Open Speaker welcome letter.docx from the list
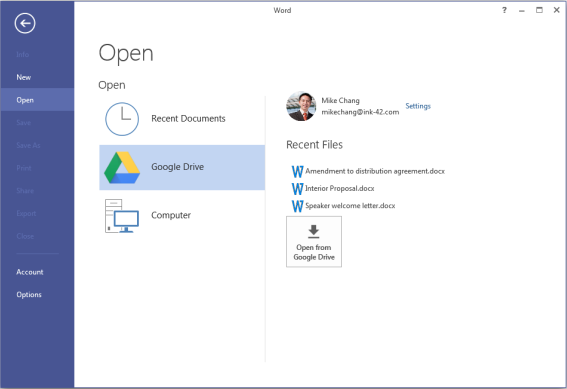 click(x=350, y=206)
